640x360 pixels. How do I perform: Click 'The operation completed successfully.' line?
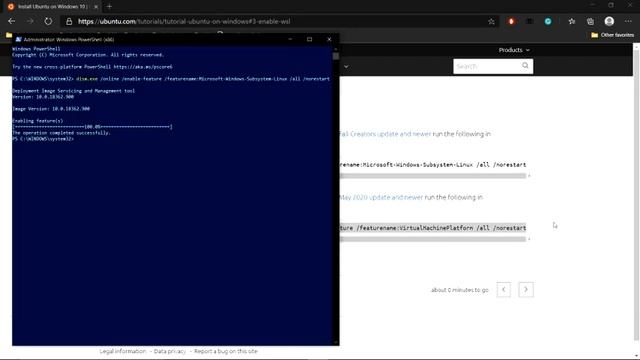point(61,133)
